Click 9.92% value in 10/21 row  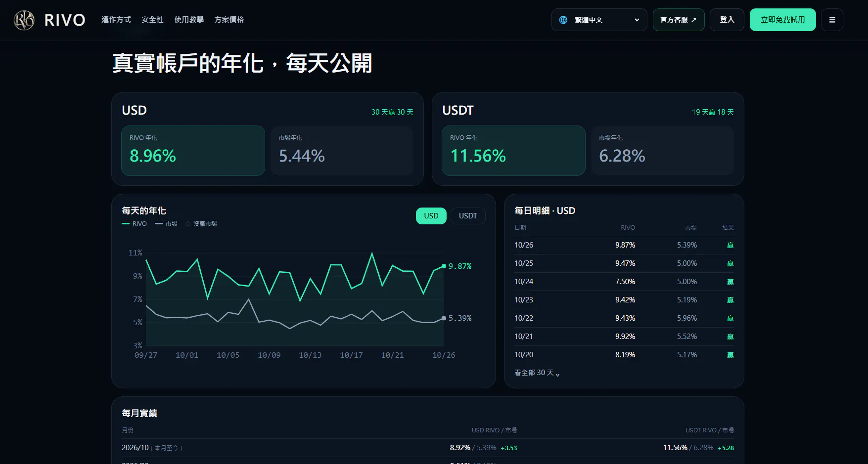tap(625, 337)
